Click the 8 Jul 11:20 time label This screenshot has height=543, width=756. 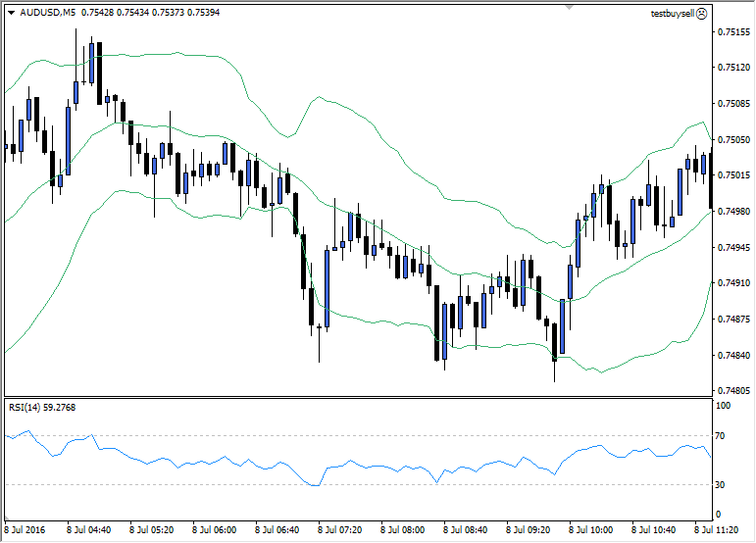coord(717,530)
